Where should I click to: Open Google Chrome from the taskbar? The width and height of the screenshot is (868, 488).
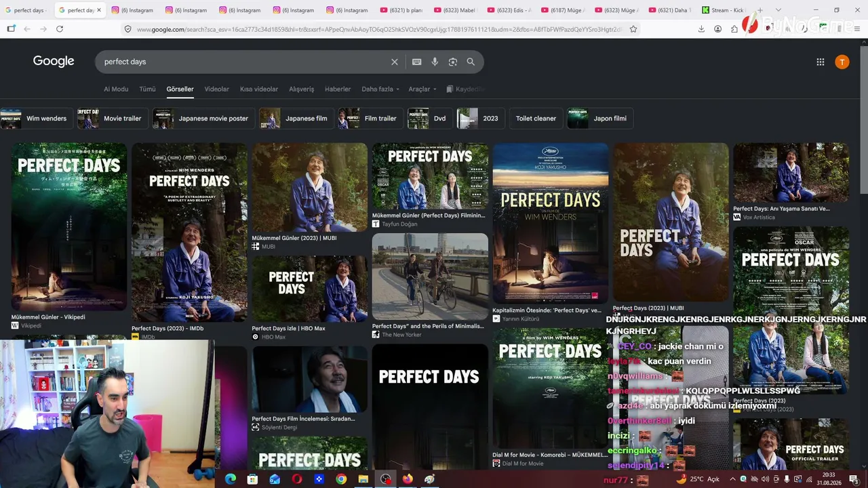(x=341, y=479)
